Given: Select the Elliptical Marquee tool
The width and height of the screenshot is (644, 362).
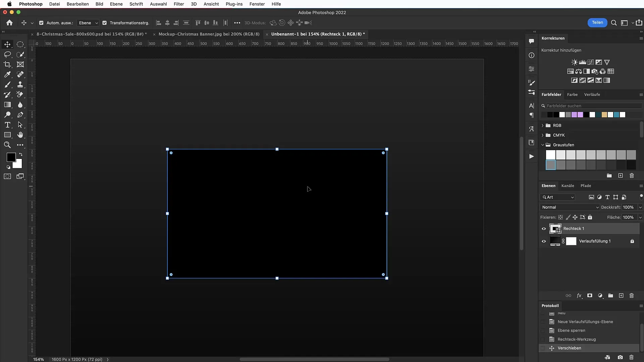Looking at the screenshot, I should coord(20,44).
